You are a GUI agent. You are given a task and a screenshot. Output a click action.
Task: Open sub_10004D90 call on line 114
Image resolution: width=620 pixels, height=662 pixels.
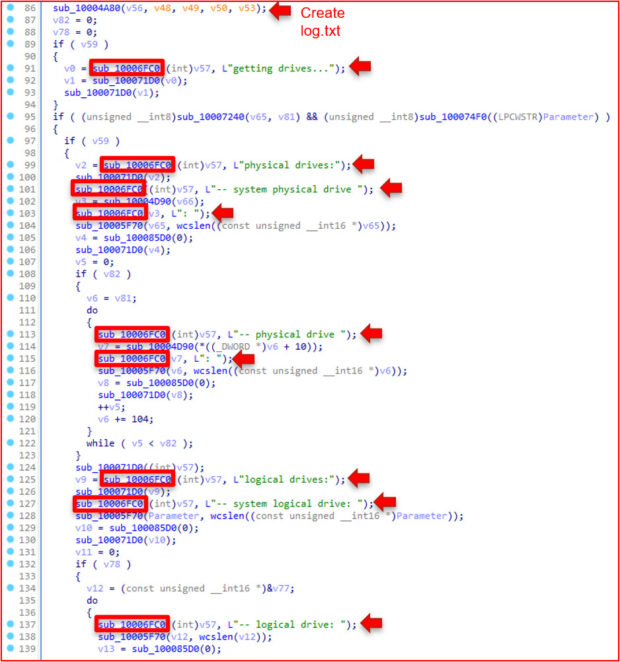tap(160, 347)
